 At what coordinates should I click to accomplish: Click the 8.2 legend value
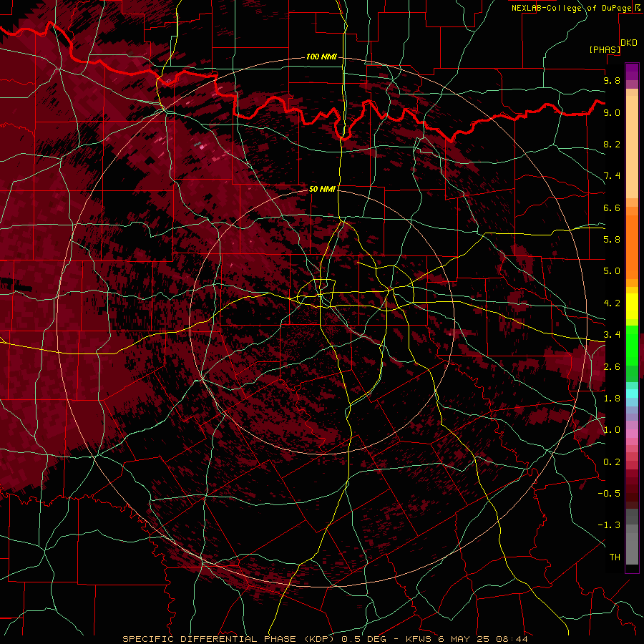612,144
